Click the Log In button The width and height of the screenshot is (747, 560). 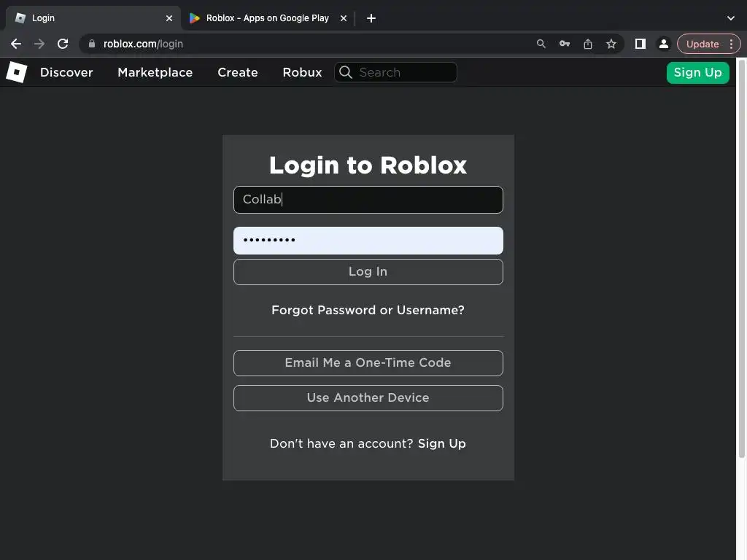coord(368,272)
